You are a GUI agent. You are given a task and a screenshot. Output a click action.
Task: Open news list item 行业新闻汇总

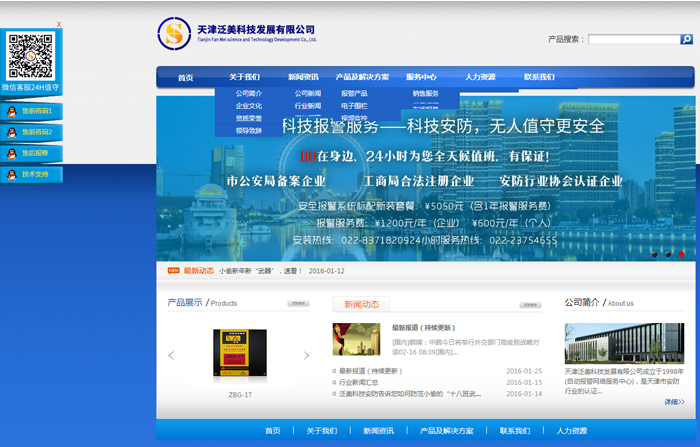(x=358, y=382)
